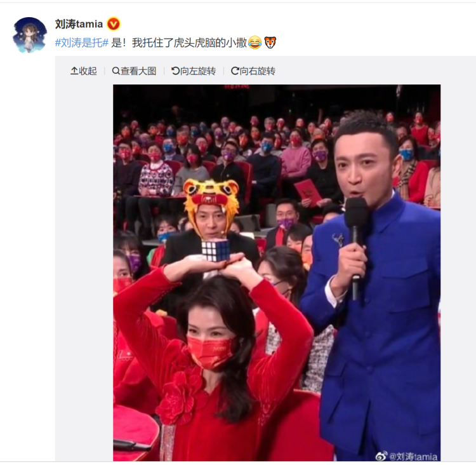
Task: Click the magnifier icon for 查看大图
Action: (116, 71)
